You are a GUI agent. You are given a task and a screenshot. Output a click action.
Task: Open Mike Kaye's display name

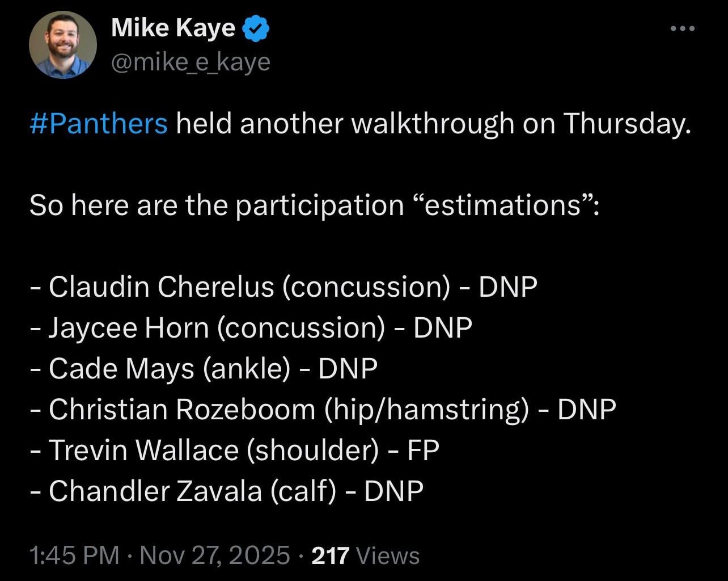tap(173, 27)
